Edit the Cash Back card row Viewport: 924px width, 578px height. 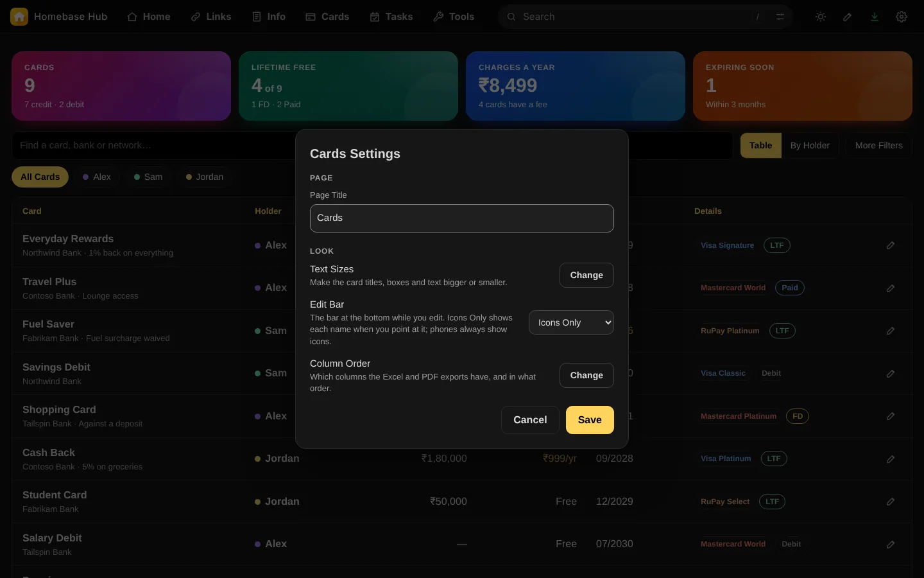point(891,459)
